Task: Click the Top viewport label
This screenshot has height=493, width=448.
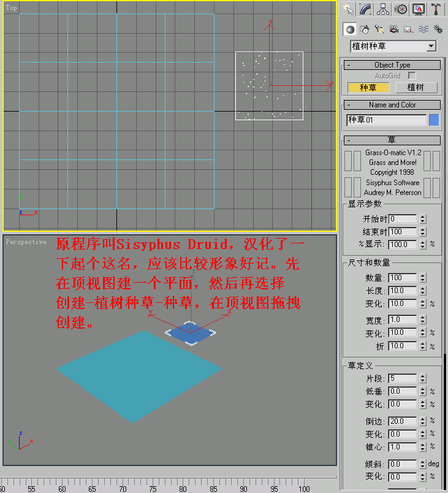Action: coord(11,8)
